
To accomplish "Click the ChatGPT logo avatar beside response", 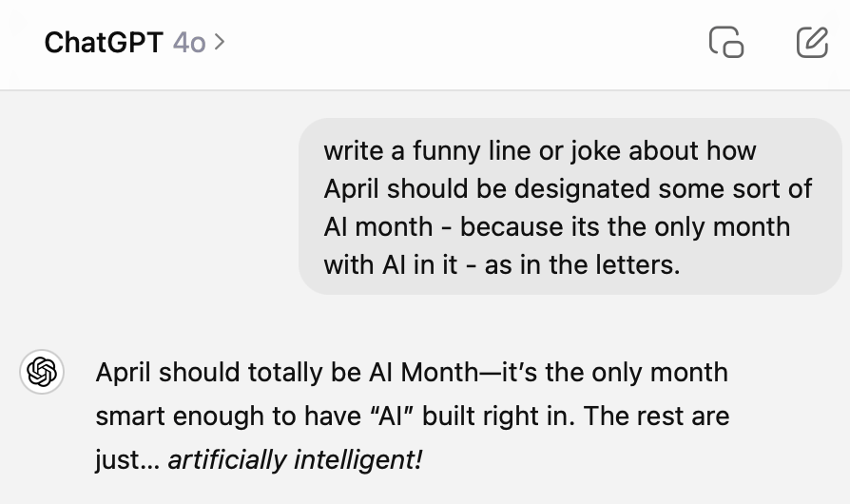I will pyautogui.click(x=43, y=372).
